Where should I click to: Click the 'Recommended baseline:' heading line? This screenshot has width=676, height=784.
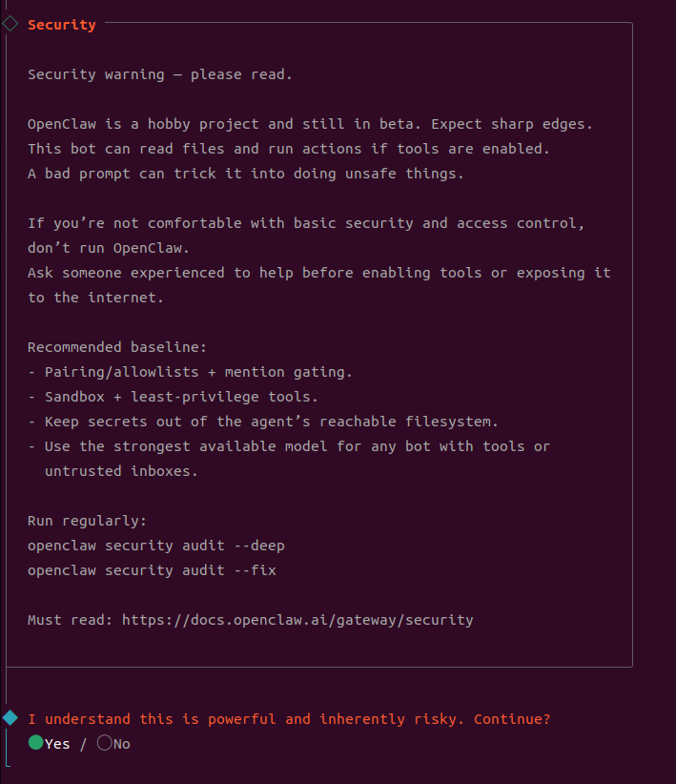[117, 347]
